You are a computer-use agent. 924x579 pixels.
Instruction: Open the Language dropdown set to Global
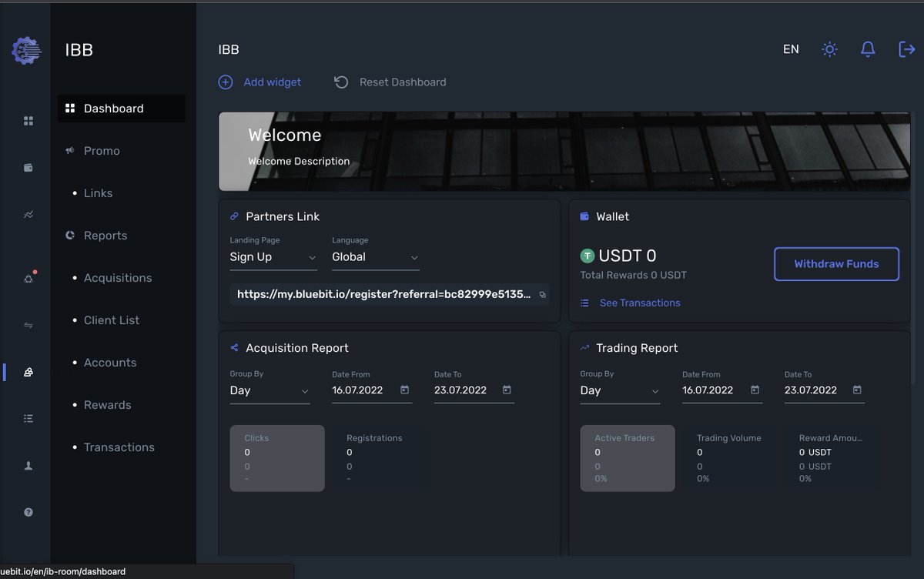click(375, 256)
